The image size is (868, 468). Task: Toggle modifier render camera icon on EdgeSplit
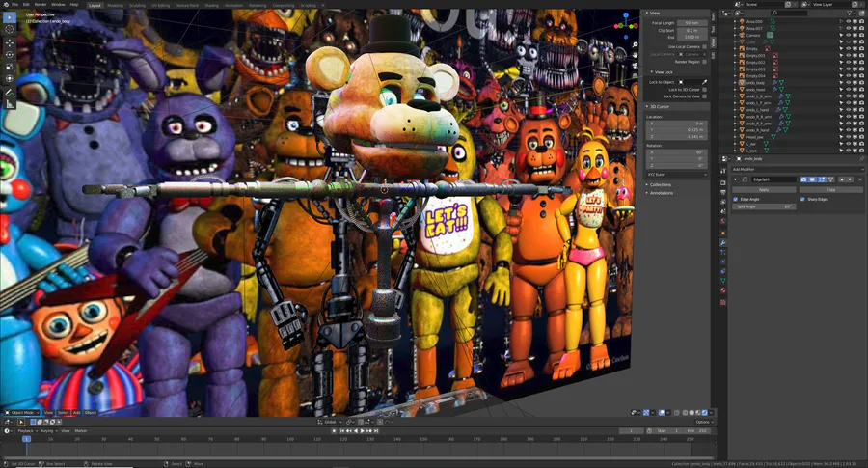803,179
